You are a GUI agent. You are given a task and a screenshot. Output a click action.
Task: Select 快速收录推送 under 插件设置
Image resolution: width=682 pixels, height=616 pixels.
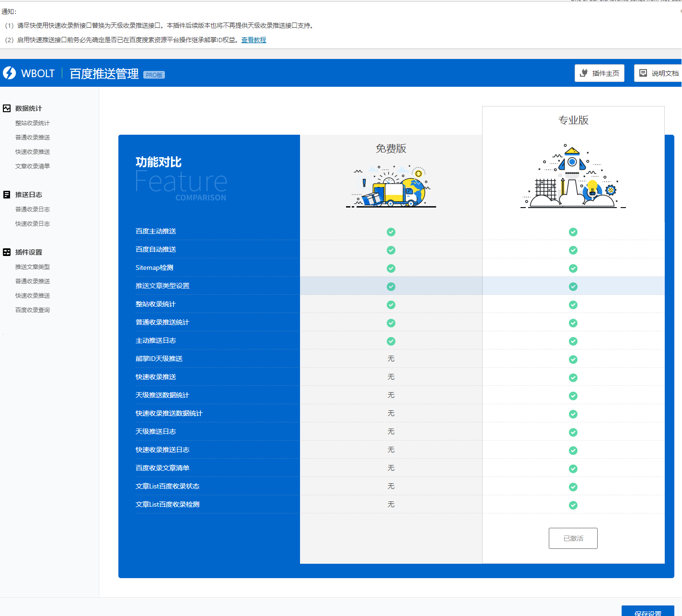(x=33, y=296)
